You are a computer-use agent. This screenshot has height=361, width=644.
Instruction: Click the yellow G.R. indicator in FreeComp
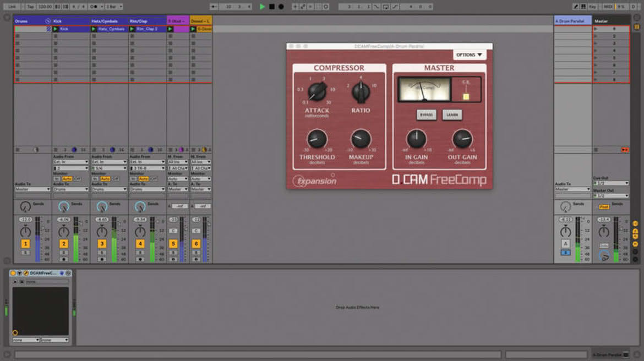click(466, 96)
